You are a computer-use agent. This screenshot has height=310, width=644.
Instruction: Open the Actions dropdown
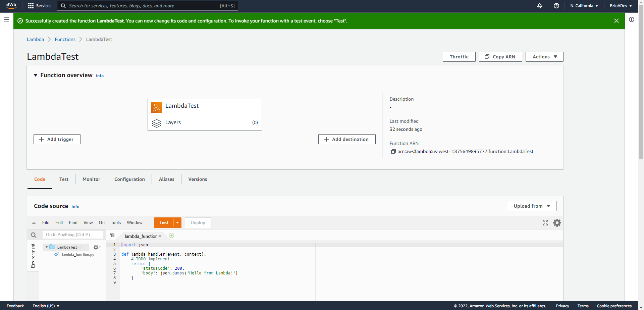coord(544,57)
